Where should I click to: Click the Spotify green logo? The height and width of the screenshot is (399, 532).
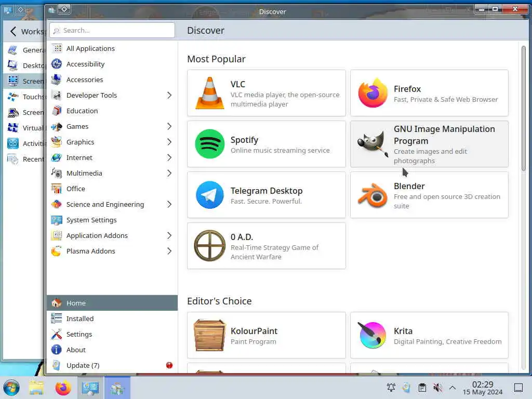point(210,144)
